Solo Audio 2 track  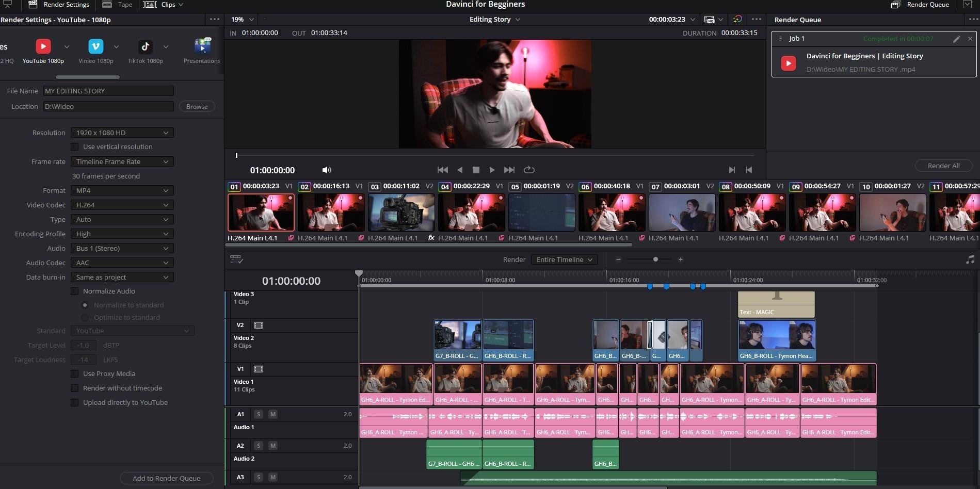(259, 446)
